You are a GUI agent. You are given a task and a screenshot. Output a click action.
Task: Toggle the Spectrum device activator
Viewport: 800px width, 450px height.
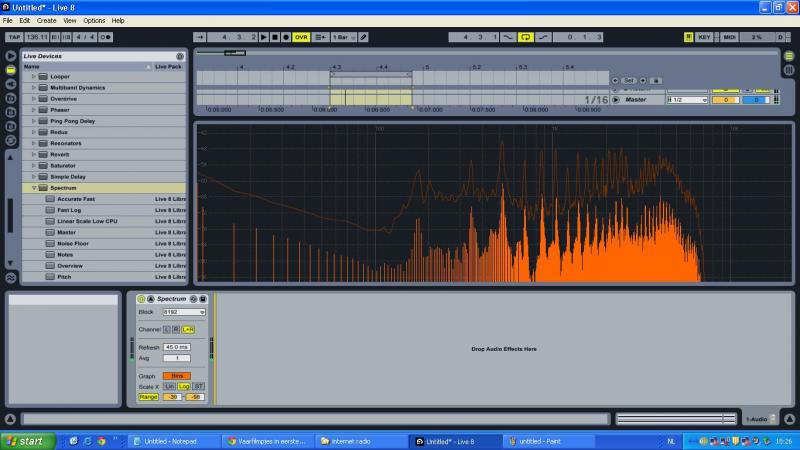click(141, 299)
